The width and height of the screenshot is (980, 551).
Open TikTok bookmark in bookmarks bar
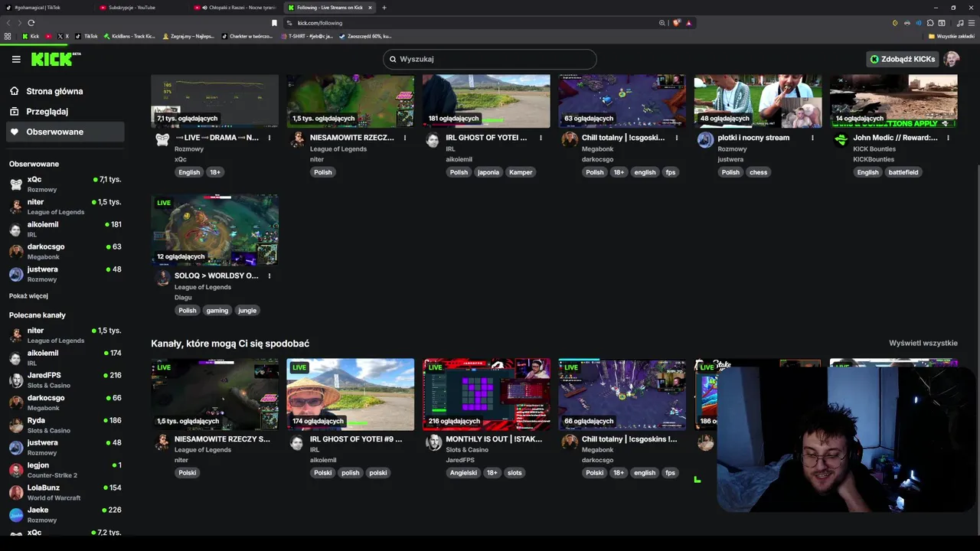(87, 36)
